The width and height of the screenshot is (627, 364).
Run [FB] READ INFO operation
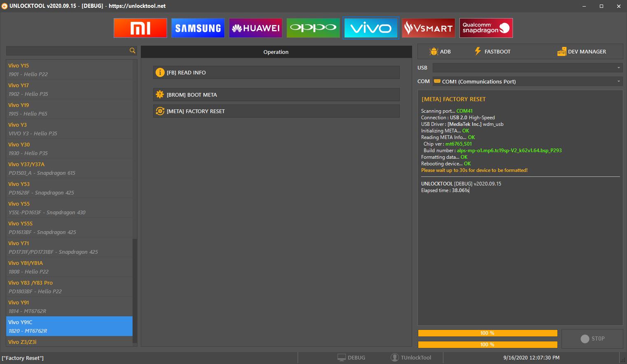point(276,72)
